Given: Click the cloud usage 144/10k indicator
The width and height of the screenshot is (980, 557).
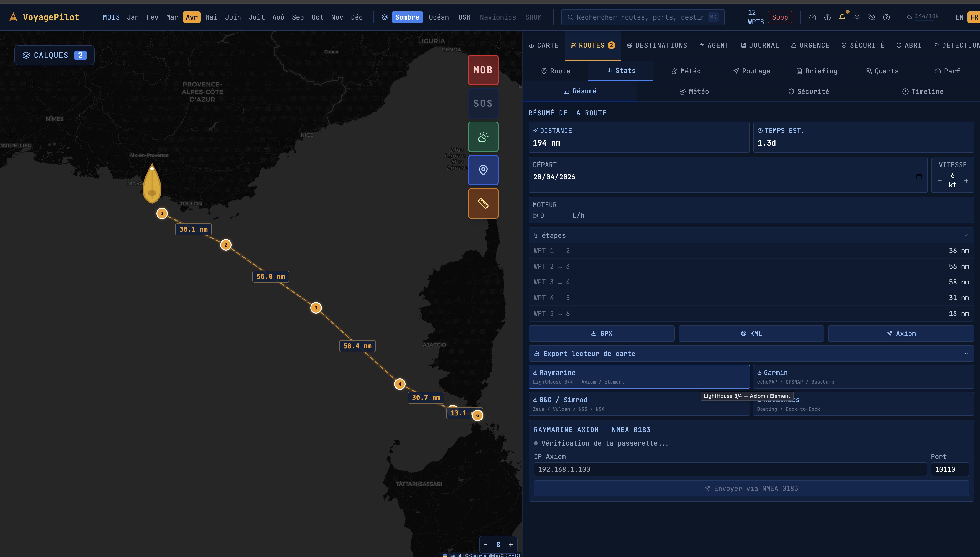Looking at the screenshot, I should (x=923, y=17).
